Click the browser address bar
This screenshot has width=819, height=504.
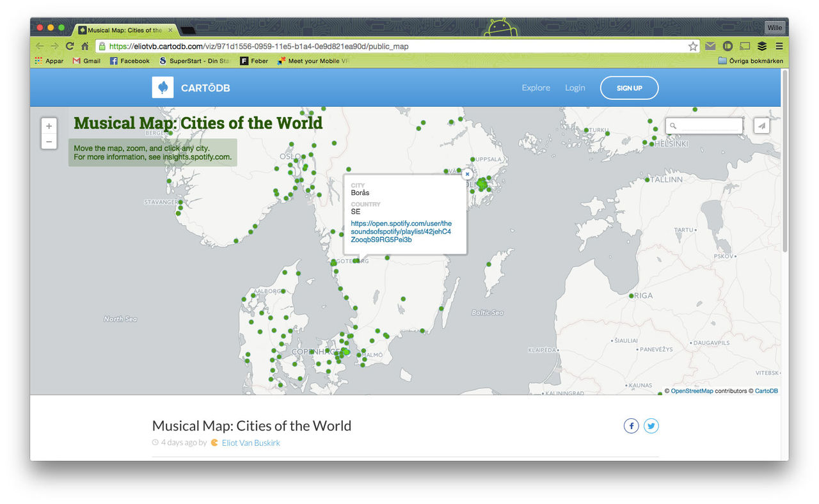point(397,46)
